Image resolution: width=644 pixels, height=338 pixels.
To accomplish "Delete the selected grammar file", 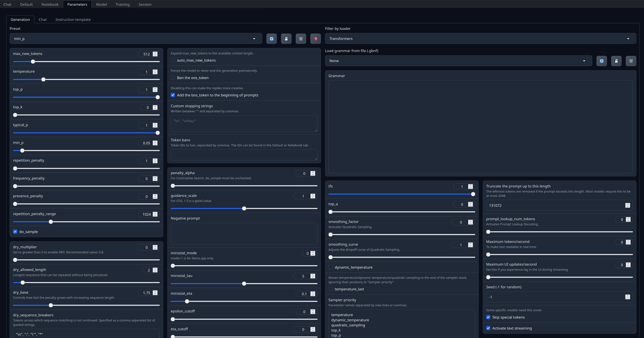I will click(x=631, y=61).
